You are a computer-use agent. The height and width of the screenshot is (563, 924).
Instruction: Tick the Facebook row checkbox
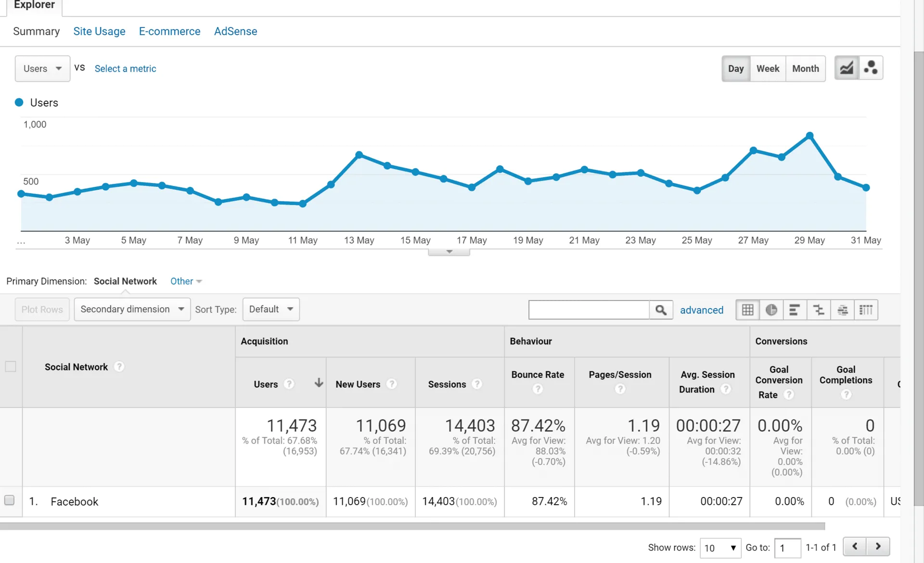(9, 500)
